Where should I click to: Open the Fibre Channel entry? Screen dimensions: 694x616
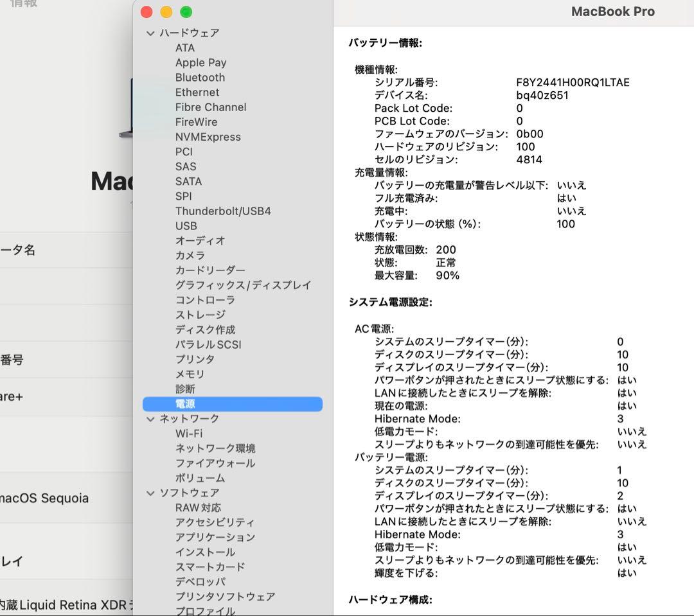(211, 107)
